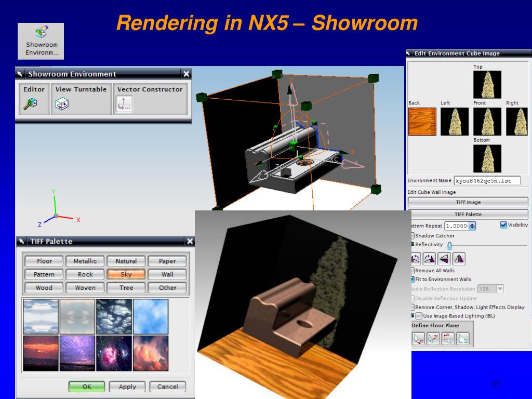The image size is (532, 399).
Task: Choose the orange storm clouds thumbnail
Action: [x=151, y=353]
